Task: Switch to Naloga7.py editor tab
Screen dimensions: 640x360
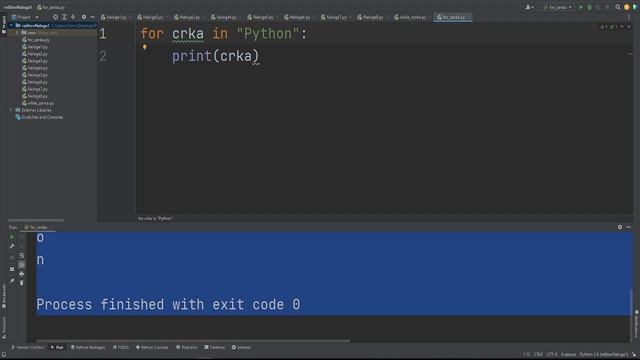Action: [335, 17]
